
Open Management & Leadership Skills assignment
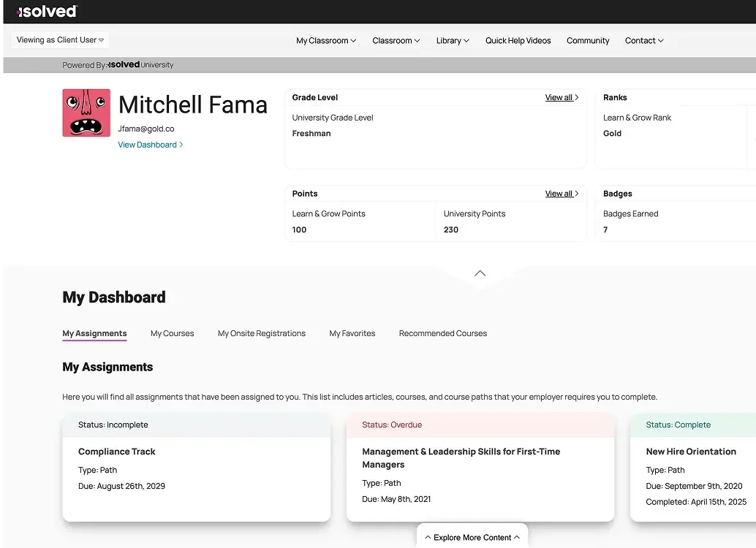coord(480,467)
